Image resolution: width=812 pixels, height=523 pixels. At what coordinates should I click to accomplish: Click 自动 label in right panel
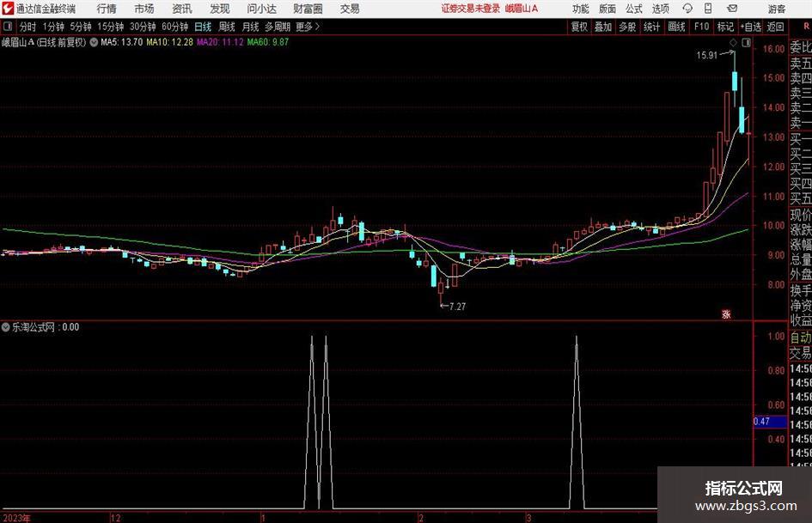(801, 338)
